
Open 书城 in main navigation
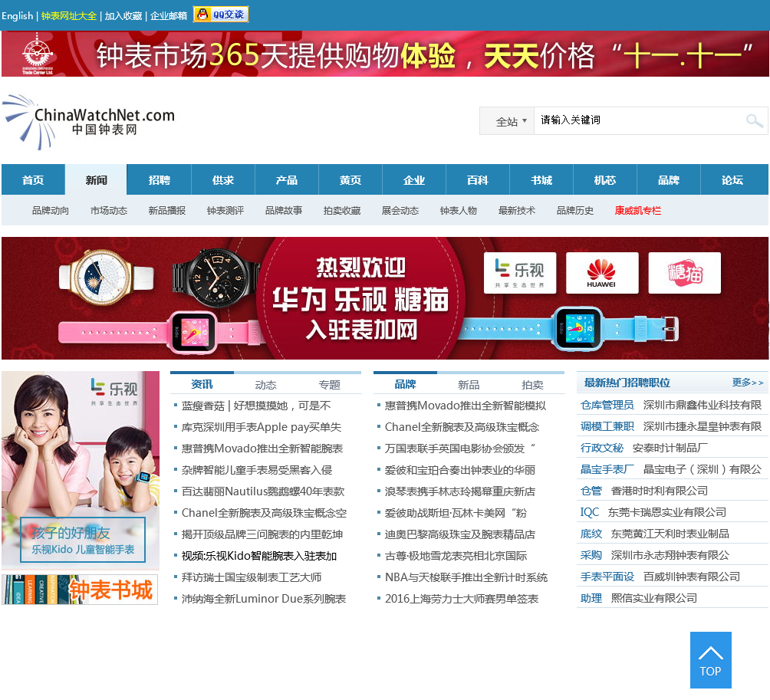click(x=541, y=179)
